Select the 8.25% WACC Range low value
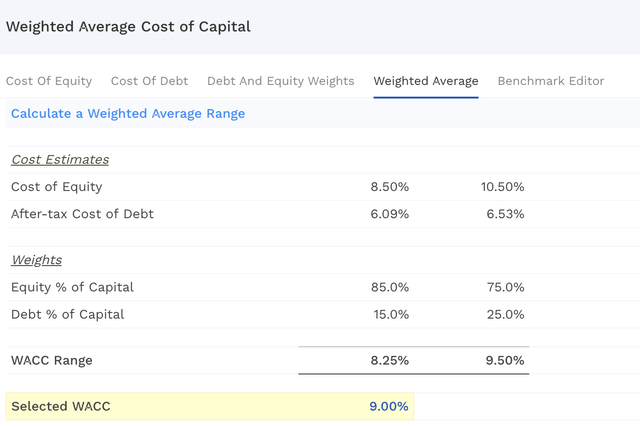Screen dimensions: 640x427 pyautogui.click(x=388, y=360)
